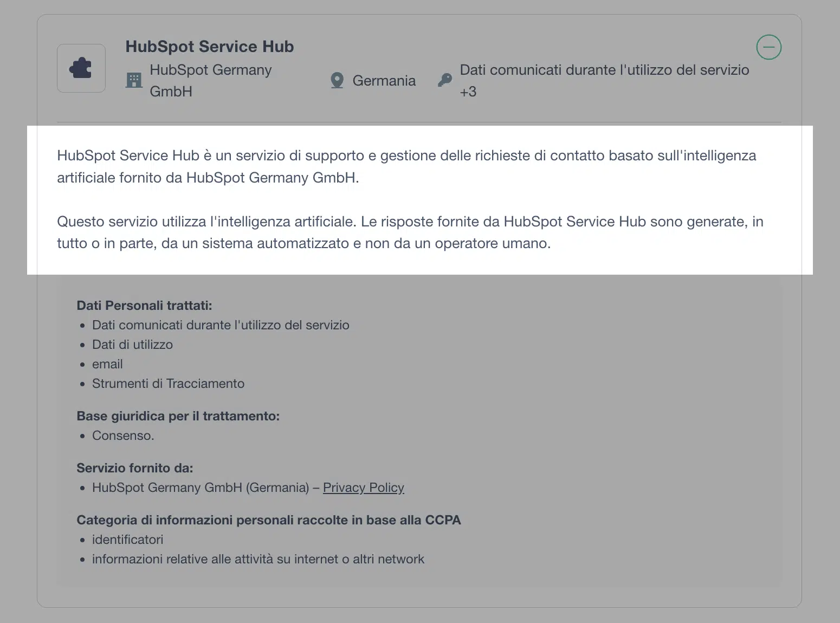Click the Germania location label
The width and height of the screenshot is (840, 623).
(384, 81)
